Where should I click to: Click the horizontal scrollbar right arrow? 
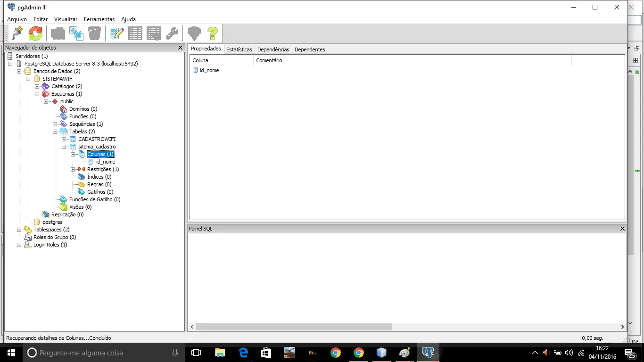tap(622, 327)
